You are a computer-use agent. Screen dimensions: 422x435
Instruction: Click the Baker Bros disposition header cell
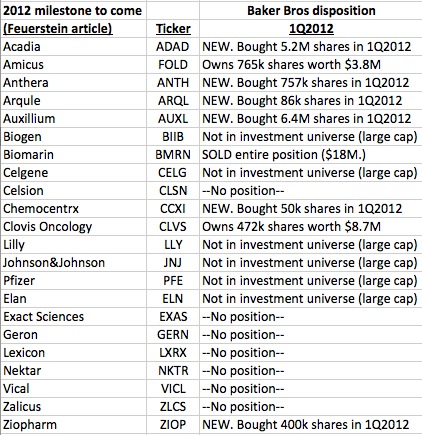coord(311,11)
